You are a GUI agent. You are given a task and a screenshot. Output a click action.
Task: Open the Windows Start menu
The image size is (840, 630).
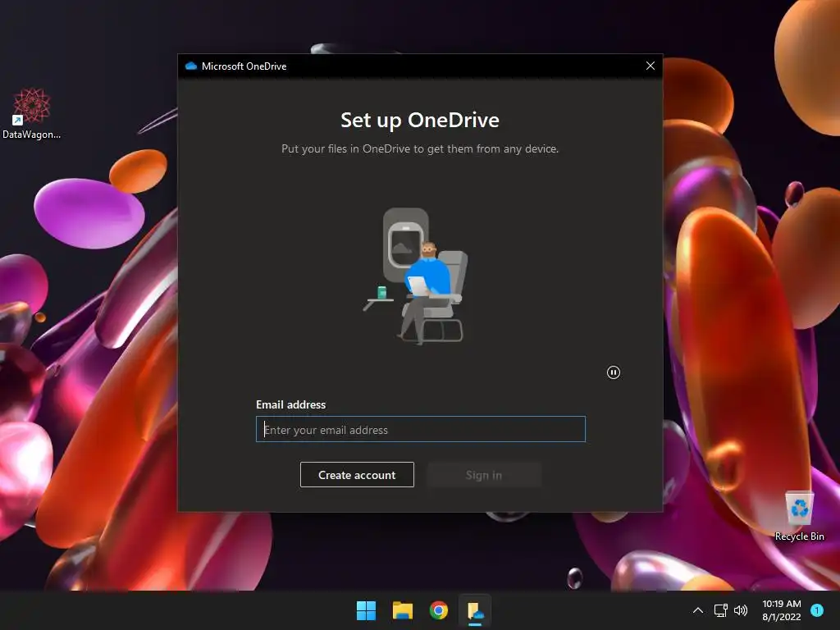click(x=367, y=610)
